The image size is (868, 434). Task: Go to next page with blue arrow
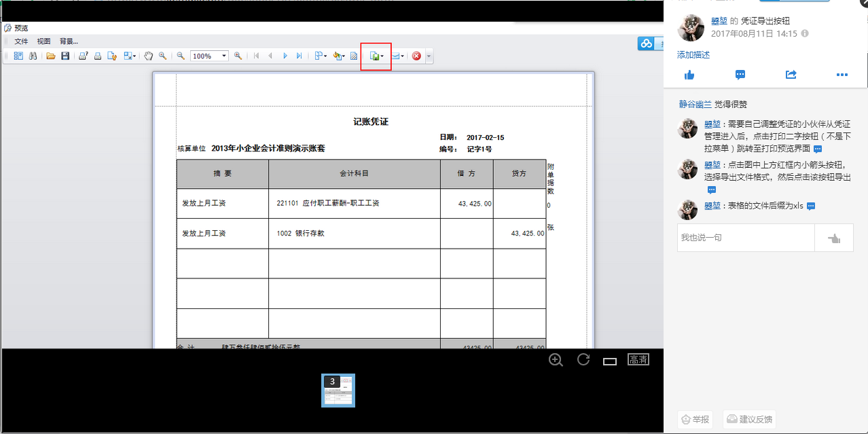coord(285,56)
